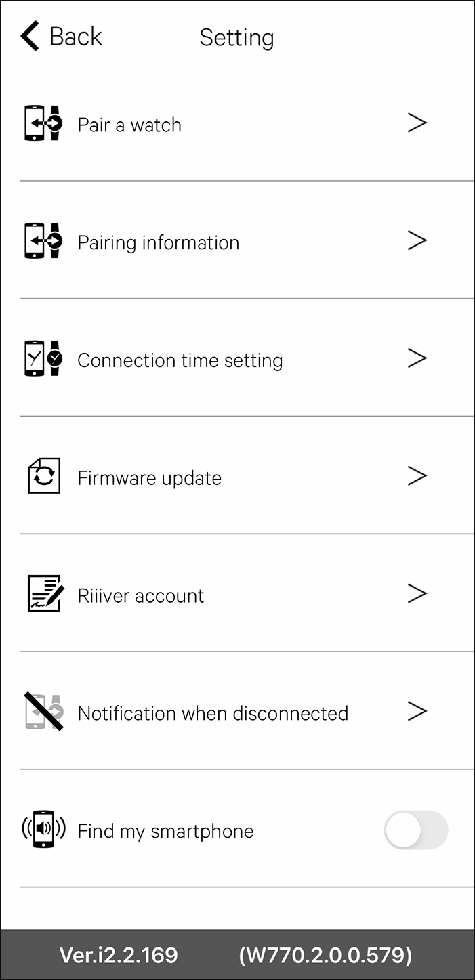The width and height of the screenshot is (475, 980).
Task: Expand Pairing information via right chevron
Action: pos(417,240)
